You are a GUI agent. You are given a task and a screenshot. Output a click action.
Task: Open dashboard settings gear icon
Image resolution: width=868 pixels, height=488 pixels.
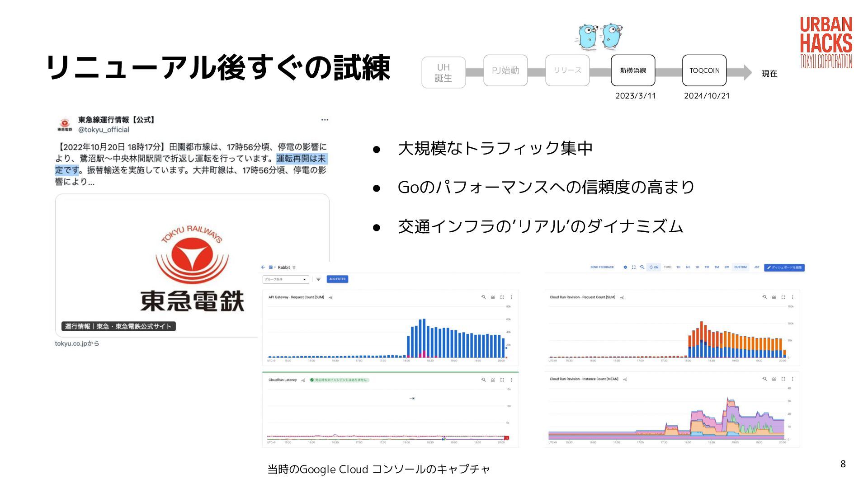click(x=625, y=267)
